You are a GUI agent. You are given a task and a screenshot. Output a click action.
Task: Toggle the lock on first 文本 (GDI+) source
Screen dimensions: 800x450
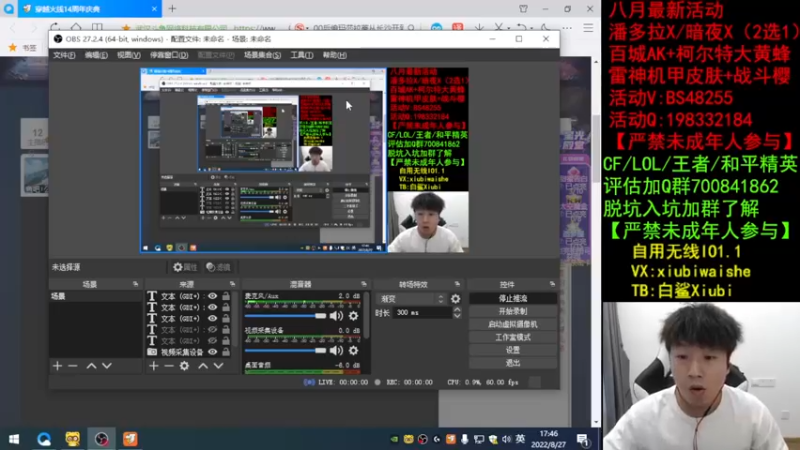(226, 296)
